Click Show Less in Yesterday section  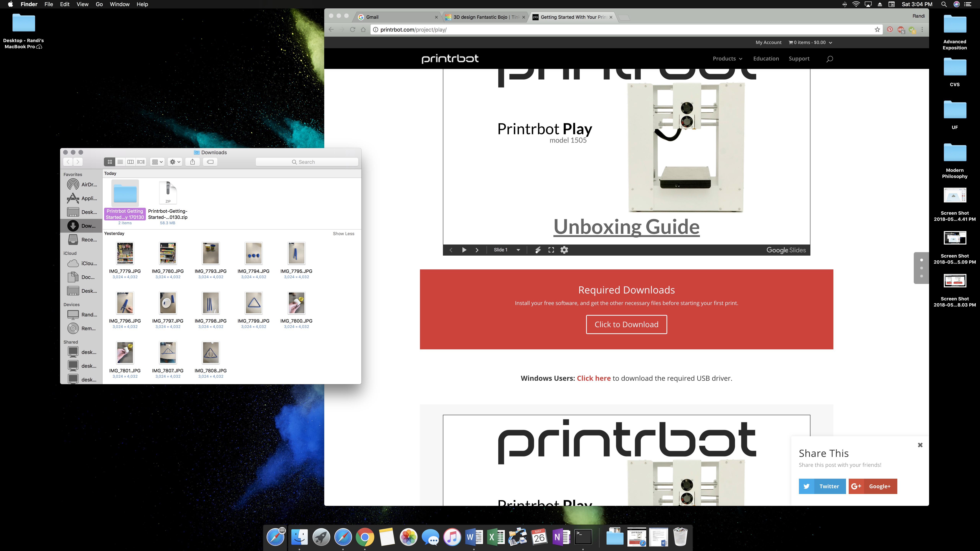343,234
